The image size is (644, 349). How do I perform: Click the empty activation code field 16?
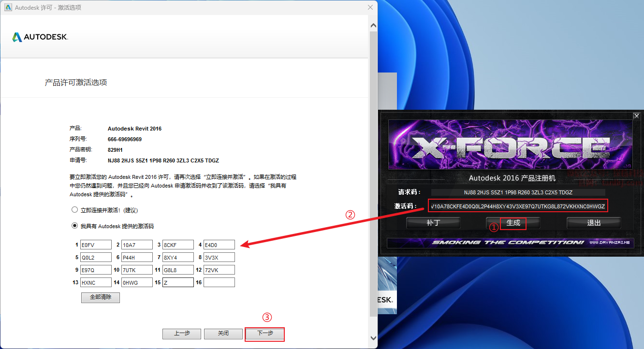coord(219,282)
